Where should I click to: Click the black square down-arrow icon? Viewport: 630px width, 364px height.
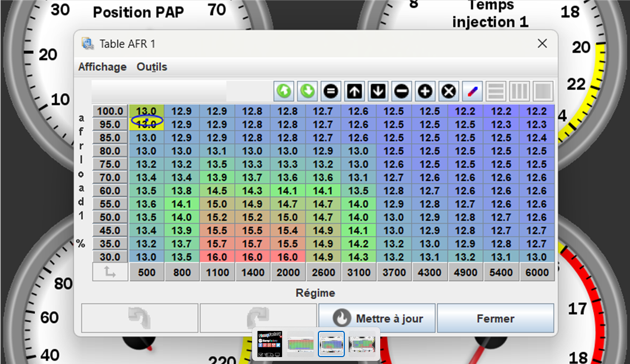(378, 92)
